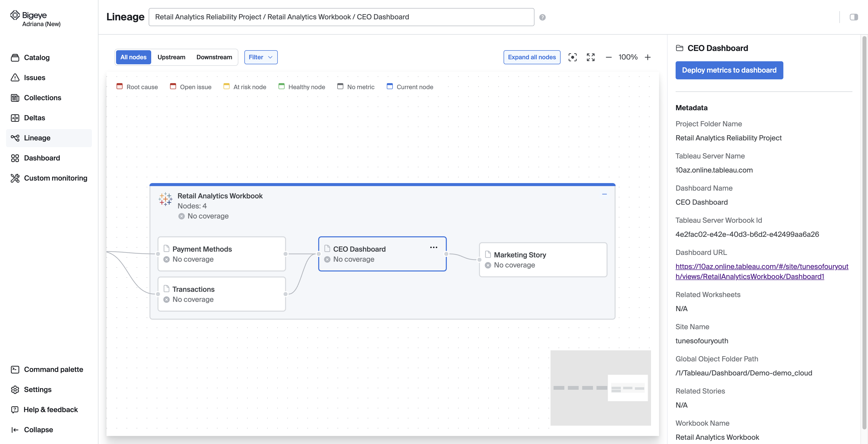Image resolution: width=868 pixels, height=444 pixels.
Task: Click the workbook ID value 4e2fac02-e42e…
Action: point(747,235)
